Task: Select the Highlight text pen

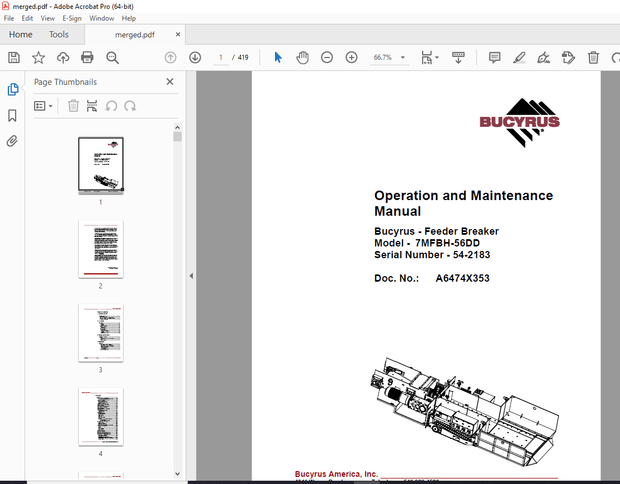Action: [519, 58]
